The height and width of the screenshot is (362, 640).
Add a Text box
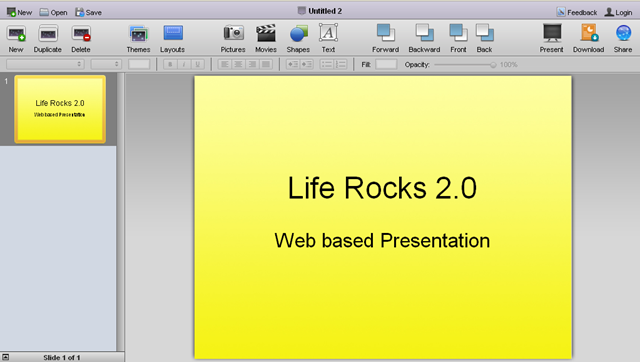[x=328, y=39]
